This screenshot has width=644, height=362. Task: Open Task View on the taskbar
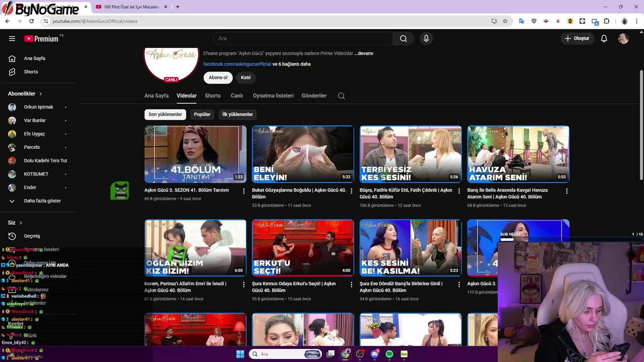pos(331,354)
